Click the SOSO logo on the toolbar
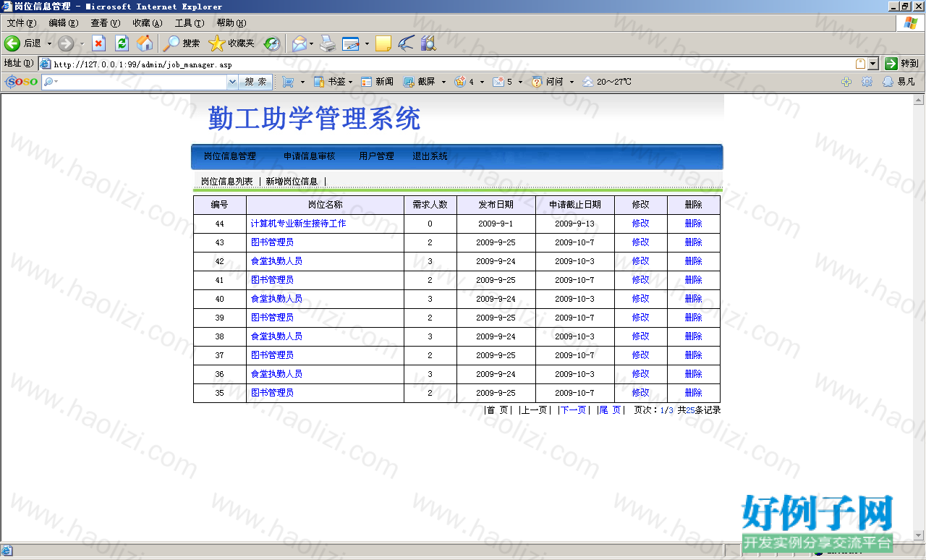The image size is (926, 560). point(22,82)
